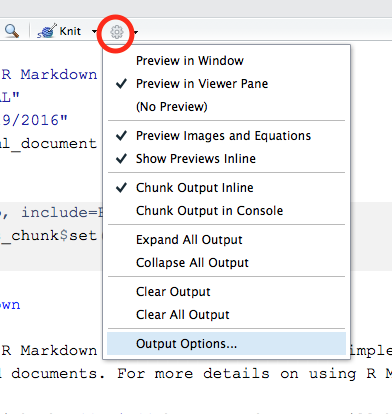392x414 pixels.
Task: Click the 9/2016" date text in editor
Action: click(x=34, y=120)
